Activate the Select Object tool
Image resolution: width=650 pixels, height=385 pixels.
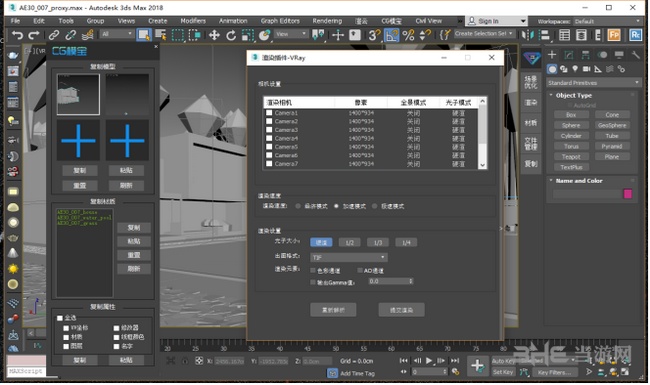(x=143, y=35)
